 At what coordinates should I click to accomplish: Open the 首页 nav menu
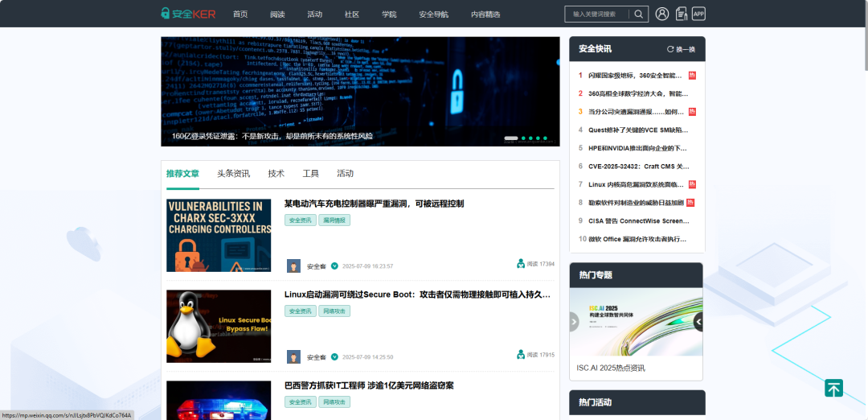click(x=240, y=14)
